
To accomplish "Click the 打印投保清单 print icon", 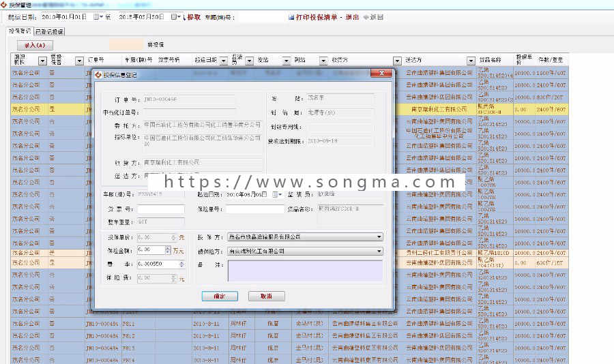I will [x=291, y=17].
